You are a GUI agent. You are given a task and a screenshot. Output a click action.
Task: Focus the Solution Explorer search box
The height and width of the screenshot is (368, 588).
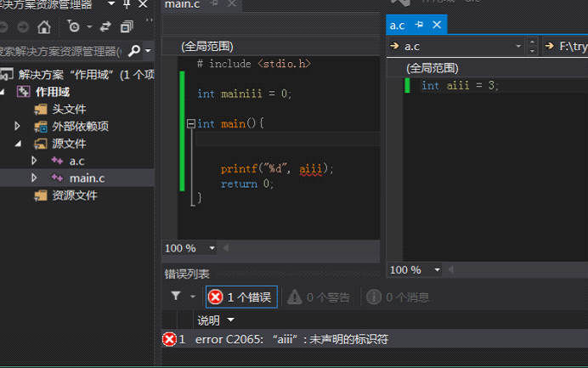click(x=62, y=51)
